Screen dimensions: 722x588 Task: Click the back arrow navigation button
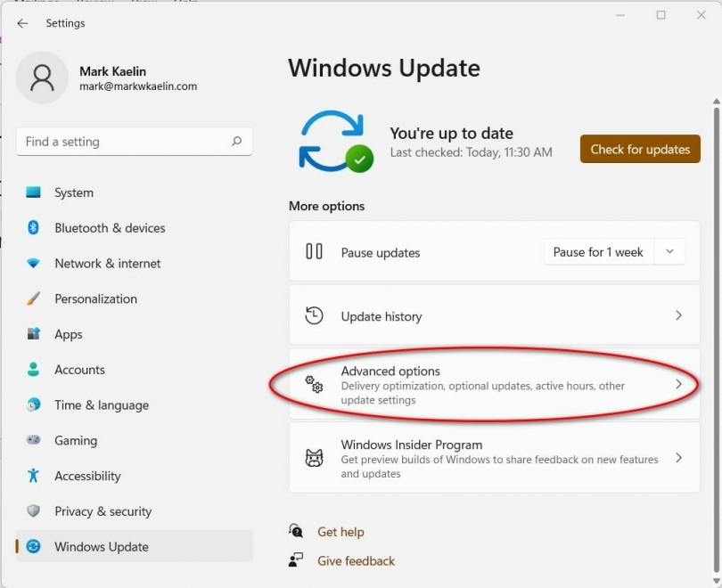coord(21,23)
